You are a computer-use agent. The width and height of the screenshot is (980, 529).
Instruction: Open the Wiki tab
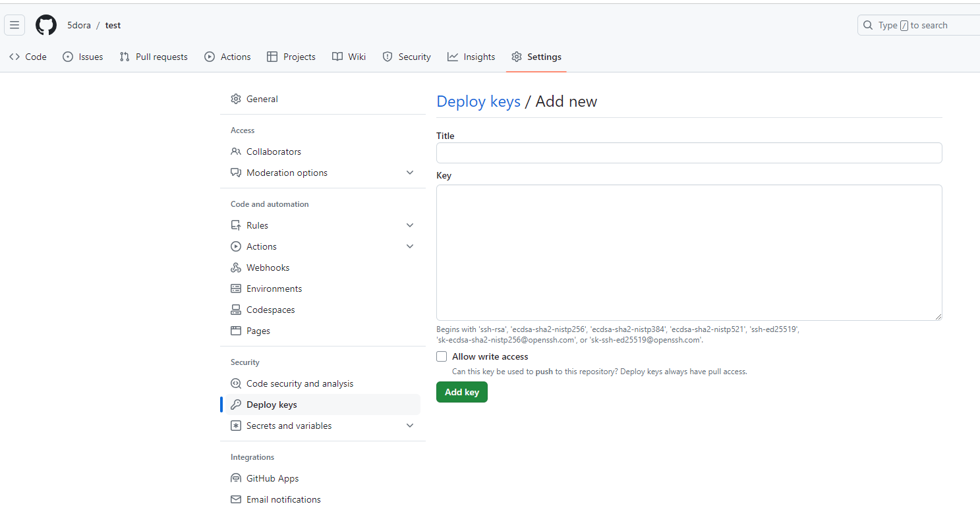(349, 57)
